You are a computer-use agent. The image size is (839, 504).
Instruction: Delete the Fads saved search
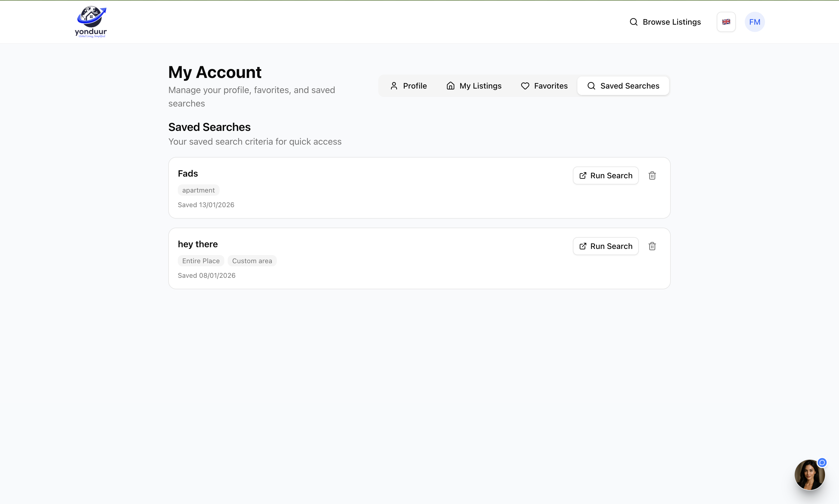coord(652,175)
